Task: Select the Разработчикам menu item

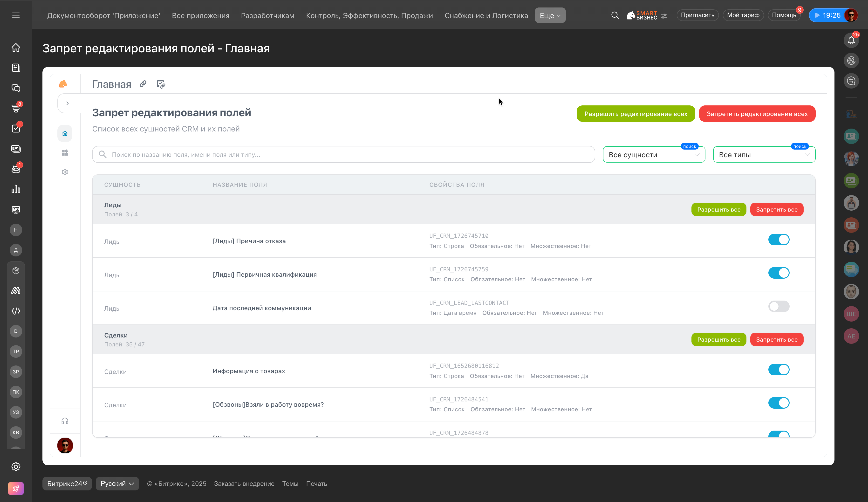Action: 267,15
